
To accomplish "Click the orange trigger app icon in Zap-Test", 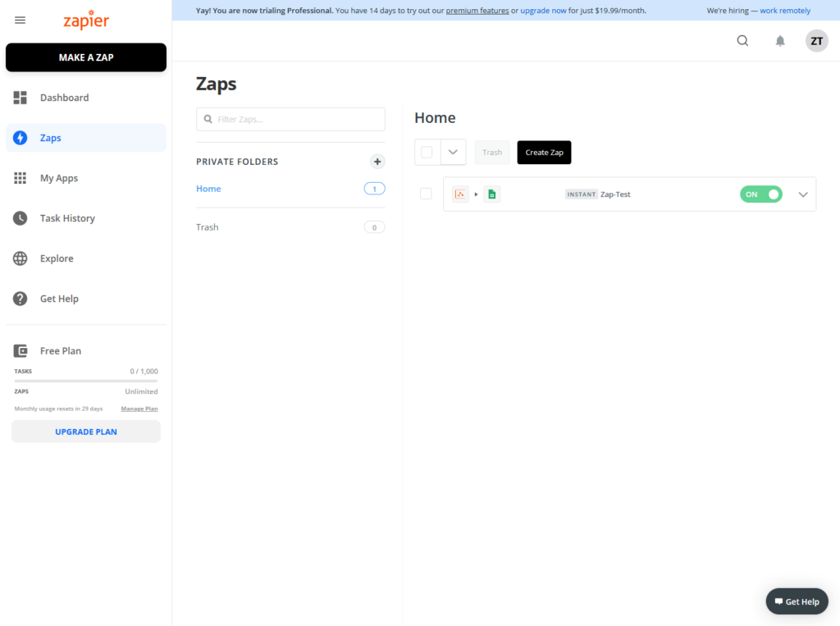I will 460,194.
